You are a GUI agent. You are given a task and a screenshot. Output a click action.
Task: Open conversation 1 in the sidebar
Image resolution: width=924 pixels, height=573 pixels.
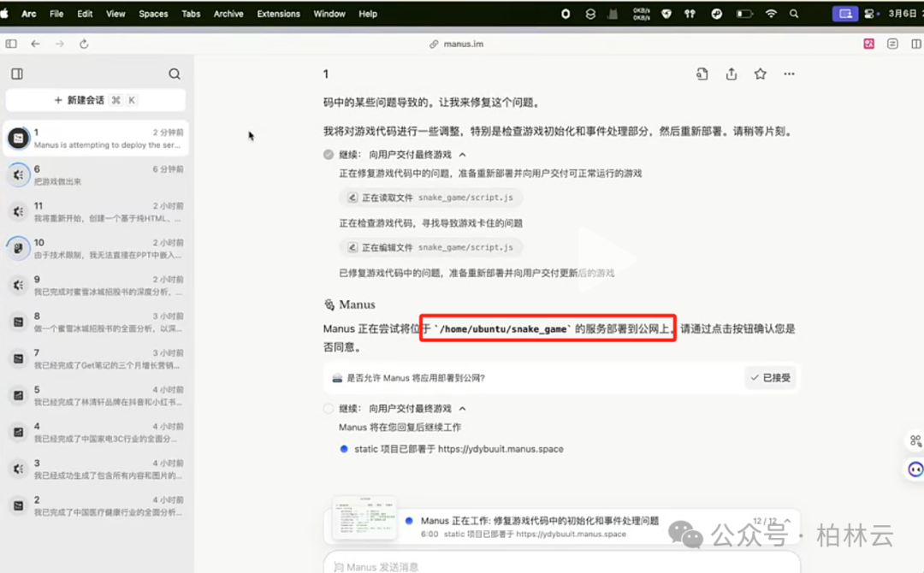tap(96, 139)
